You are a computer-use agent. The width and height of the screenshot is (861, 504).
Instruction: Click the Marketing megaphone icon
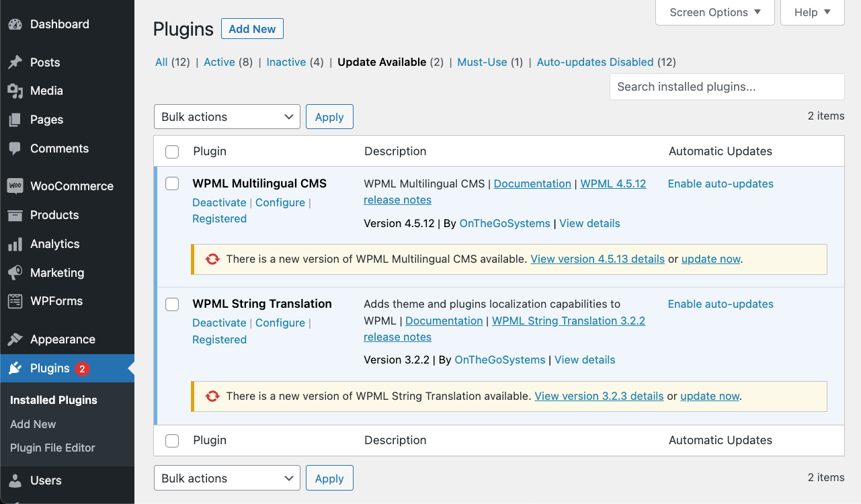pyautogui.click(x=15, y=273)
